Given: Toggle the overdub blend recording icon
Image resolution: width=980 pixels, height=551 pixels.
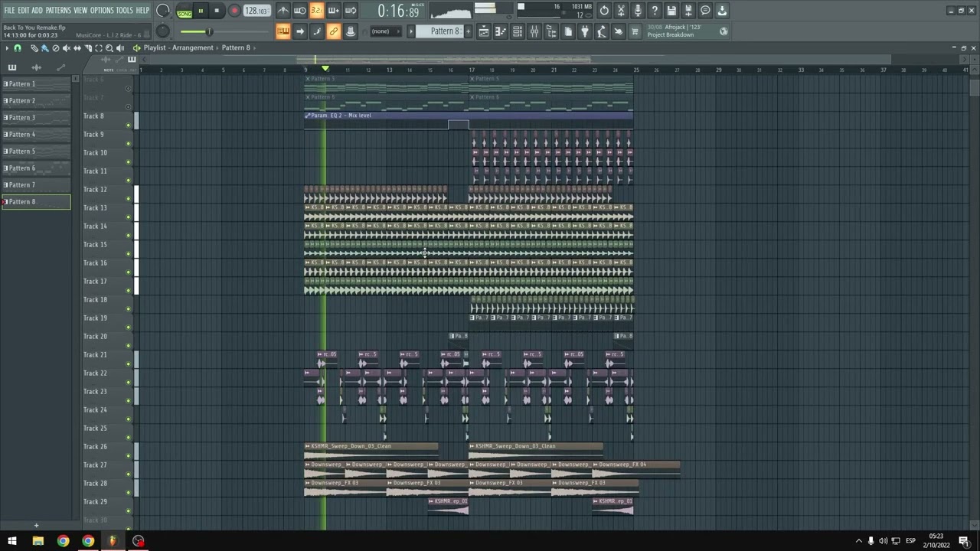Looking at the screenshot, I should [x=334, y=11].
